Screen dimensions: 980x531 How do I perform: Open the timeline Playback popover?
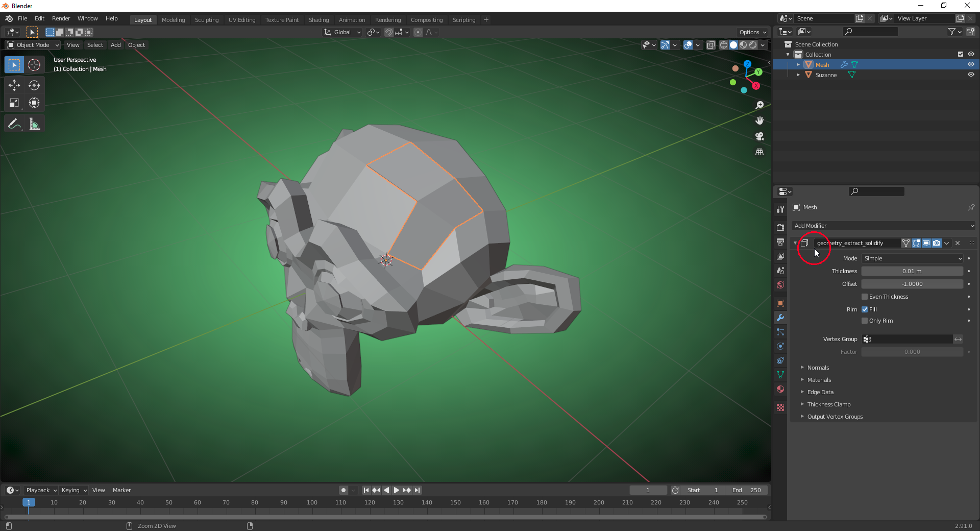pos(41,490)
